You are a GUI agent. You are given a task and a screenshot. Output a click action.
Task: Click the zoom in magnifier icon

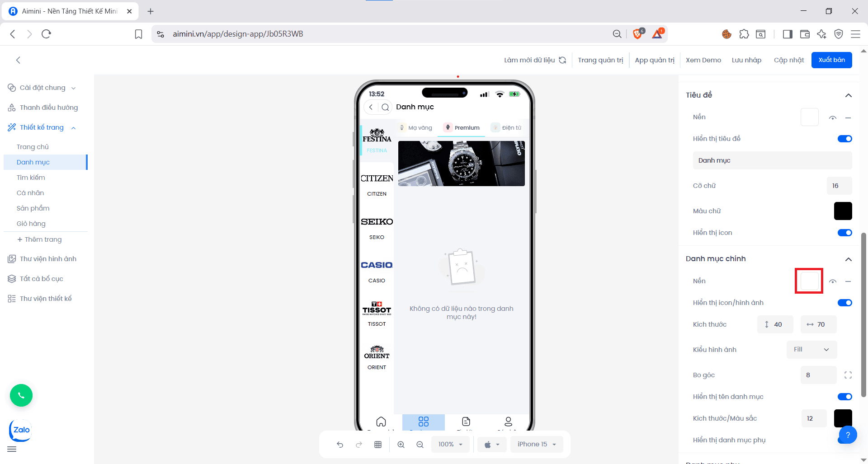click(401, 445)
